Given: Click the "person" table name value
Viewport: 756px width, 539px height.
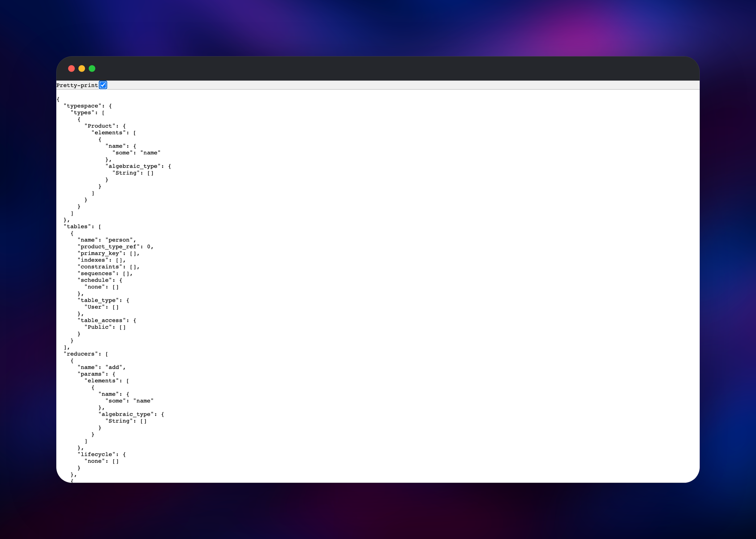Looking at the screenshot, I should pyautogui.click(x=119, y=240).
